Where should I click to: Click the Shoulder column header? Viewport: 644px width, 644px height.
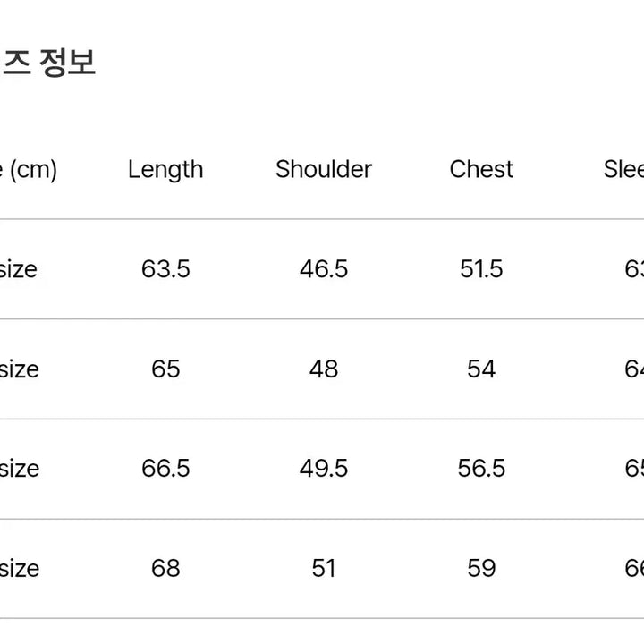323,169
